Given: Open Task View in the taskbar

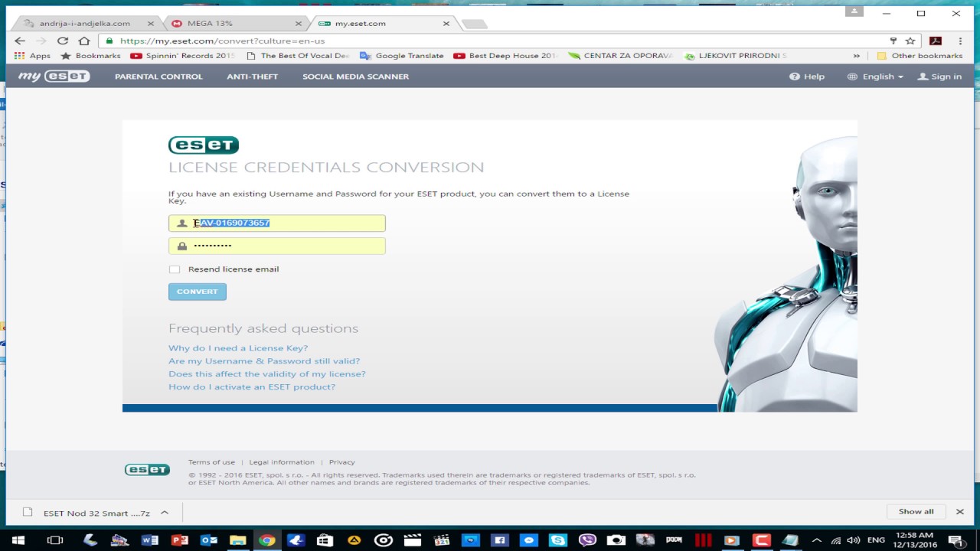Looking at the screenshot, I should tap(54, 540).
